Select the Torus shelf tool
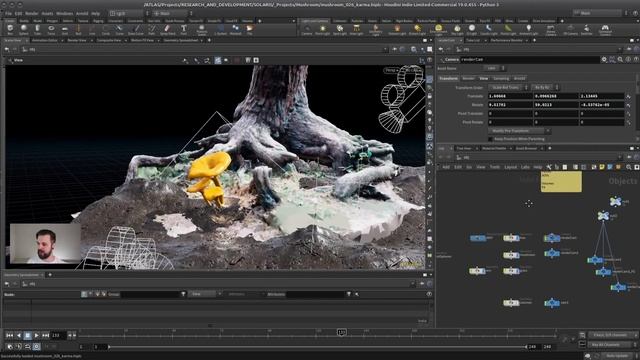 pos(51,29)
